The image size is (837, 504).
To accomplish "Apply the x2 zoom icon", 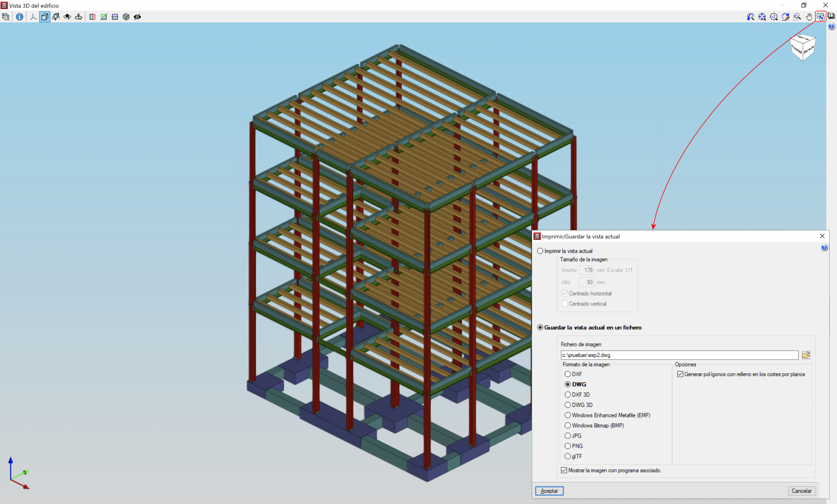I will 774,17.
